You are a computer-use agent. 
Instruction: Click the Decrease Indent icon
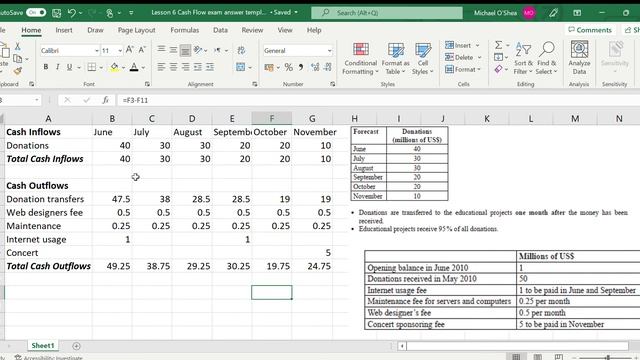pyautogui.click(x=198, y=67)
